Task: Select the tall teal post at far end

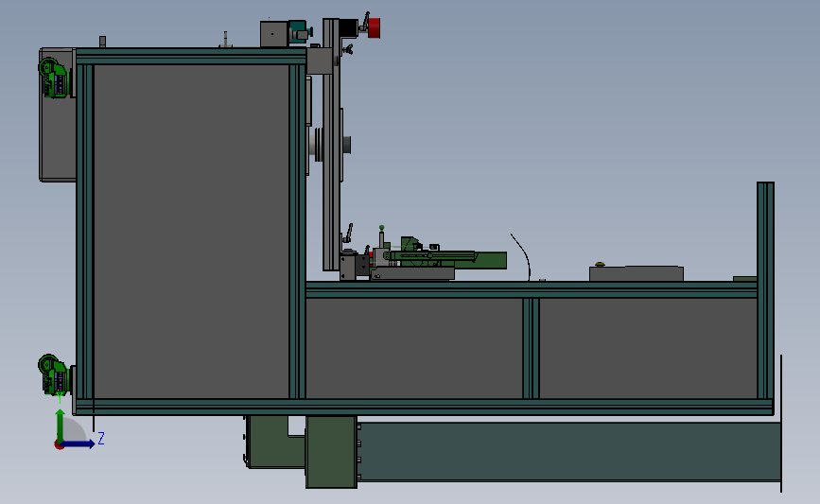Action: pos(765,291)
